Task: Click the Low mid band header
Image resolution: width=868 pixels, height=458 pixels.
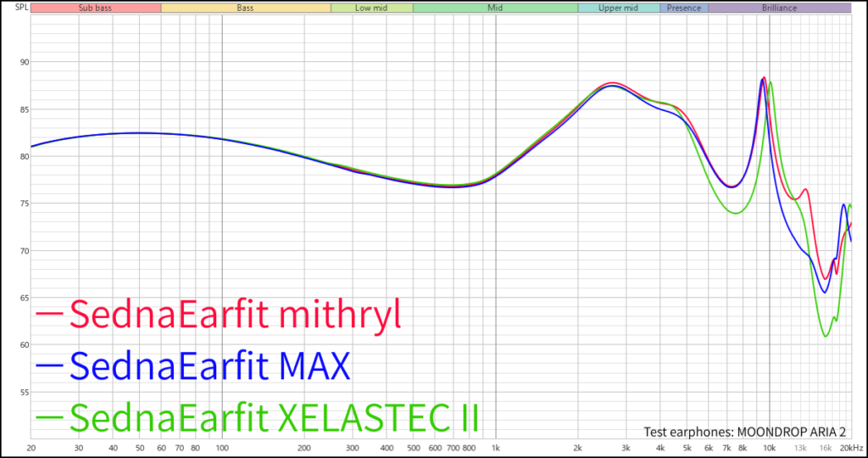Action: point(371,8)
